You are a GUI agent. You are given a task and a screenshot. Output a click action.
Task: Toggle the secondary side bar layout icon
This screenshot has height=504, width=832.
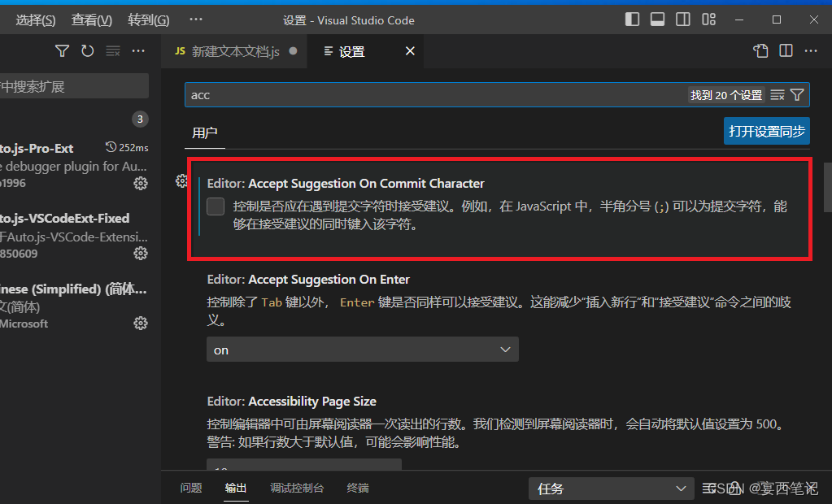coord(683,20)
